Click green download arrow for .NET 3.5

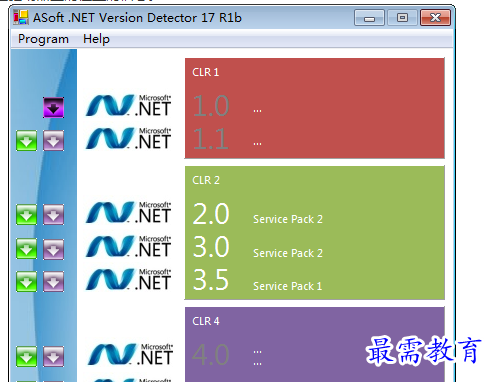click(27, 282)
